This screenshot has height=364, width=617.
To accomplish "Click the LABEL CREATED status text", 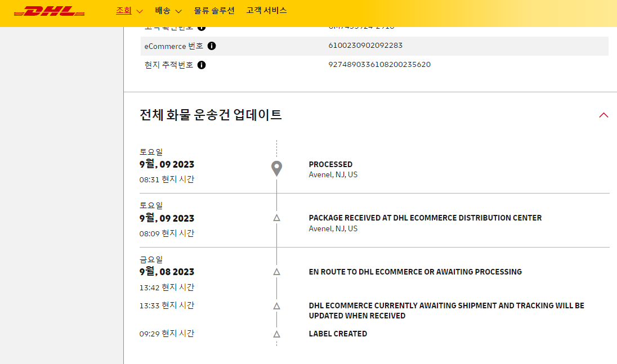I will [x=338, y=334].
